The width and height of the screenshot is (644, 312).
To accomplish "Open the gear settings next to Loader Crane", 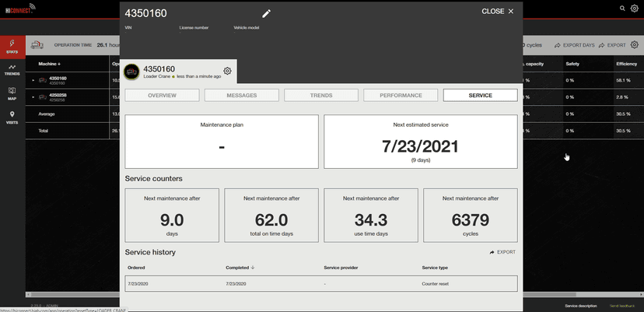I will (x=227, y=72).
